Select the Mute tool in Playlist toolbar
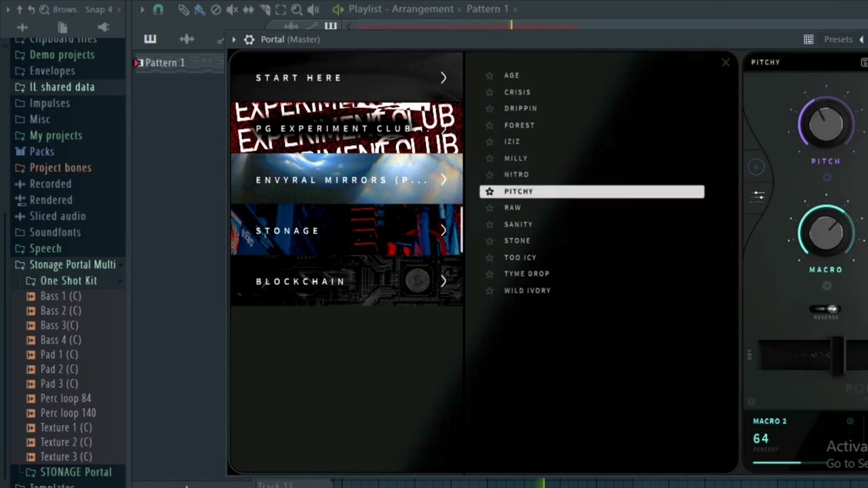 (232, 9)
